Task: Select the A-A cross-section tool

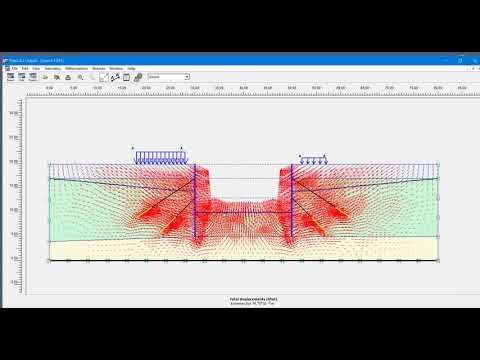Action: tap(115, 77)
